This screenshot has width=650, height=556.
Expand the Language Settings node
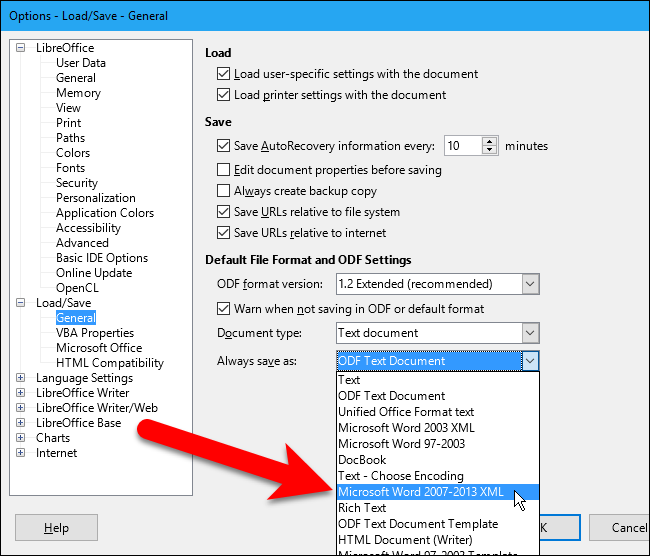[x=20, y=378]
